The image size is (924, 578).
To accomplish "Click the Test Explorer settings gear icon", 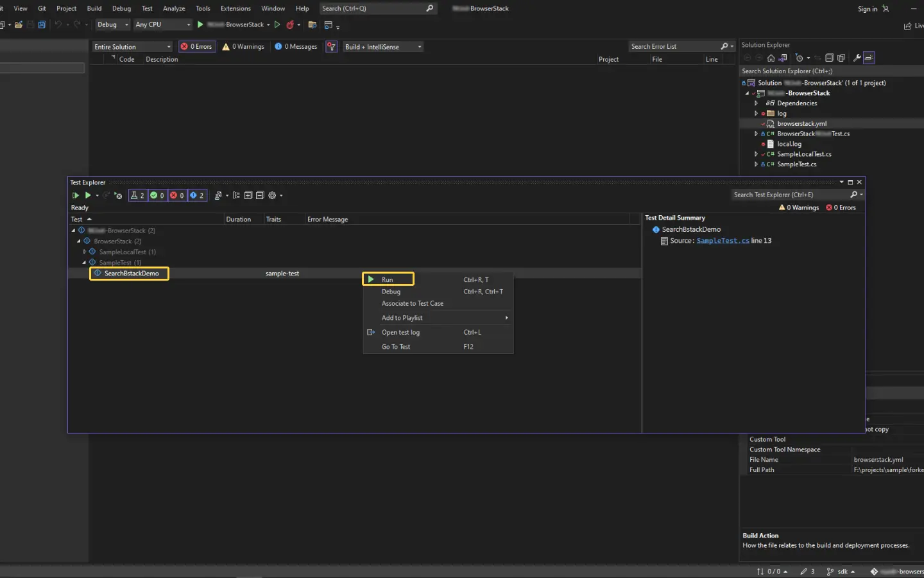I will tap(272, 195).
